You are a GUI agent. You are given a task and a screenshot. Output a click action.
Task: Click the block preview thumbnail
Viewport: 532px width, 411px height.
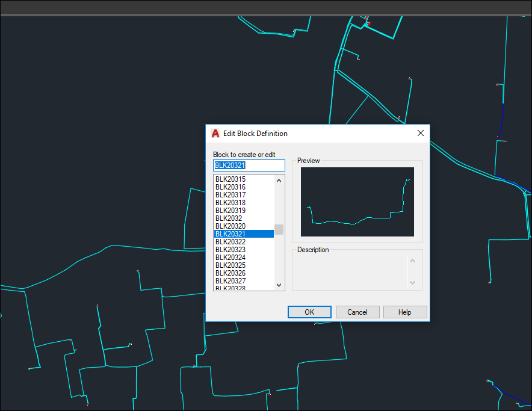pyautogui.click(x=357, y=202)
